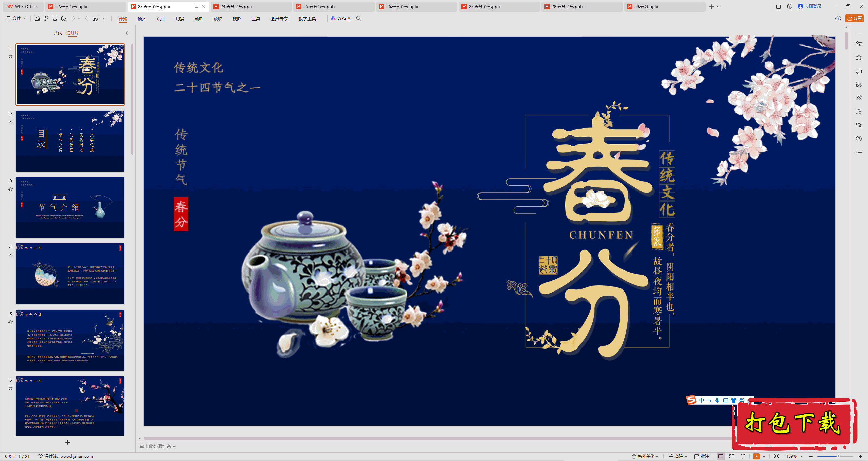
Task: Switch to reading view with the book icon
Action: [743, 456]
